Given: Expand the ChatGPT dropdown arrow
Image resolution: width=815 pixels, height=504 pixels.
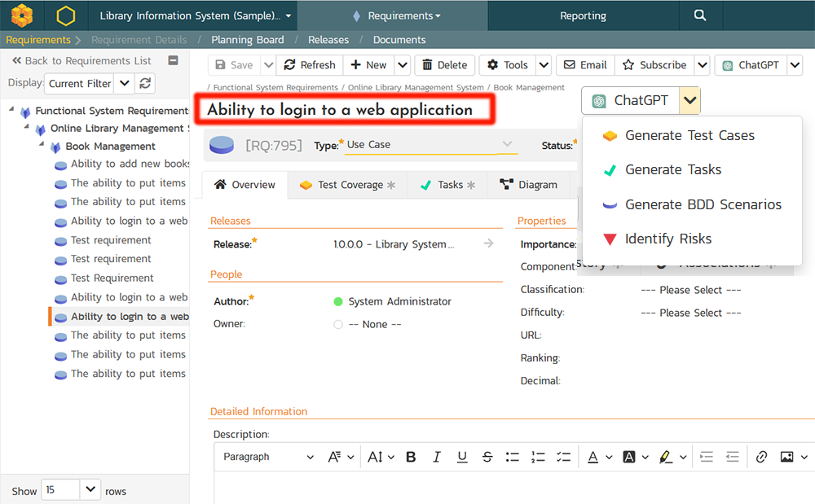Looking at the screenshot, I should [689, 100].
